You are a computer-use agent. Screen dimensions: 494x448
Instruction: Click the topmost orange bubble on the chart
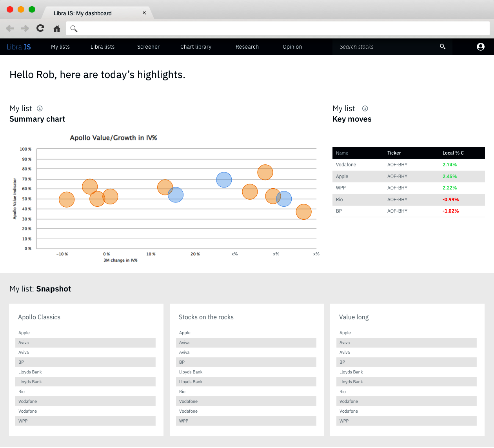pos(265,172)
